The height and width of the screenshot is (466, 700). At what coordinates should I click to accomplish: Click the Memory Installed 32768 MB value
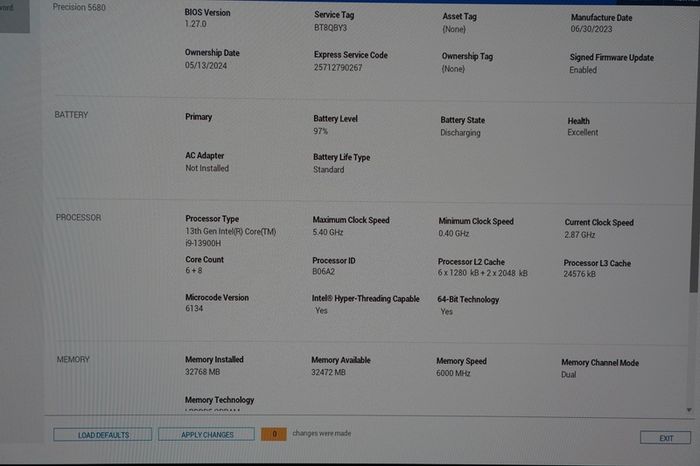(x=203, y=372)
